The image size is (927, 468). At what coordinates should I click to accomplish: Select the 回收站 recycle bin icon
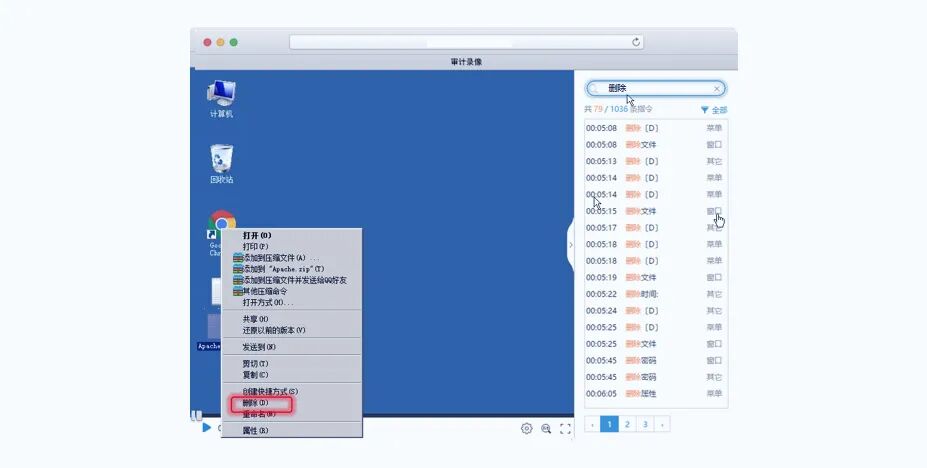221,164
